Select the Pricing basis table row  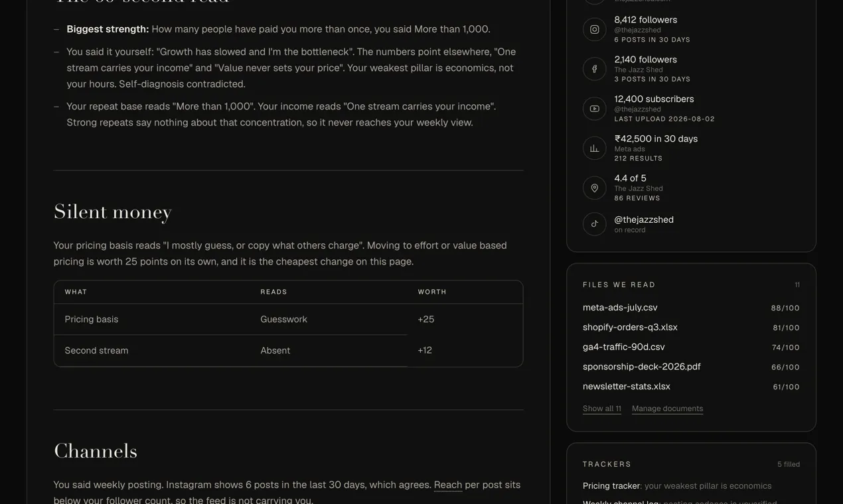[x=288, y=320]
